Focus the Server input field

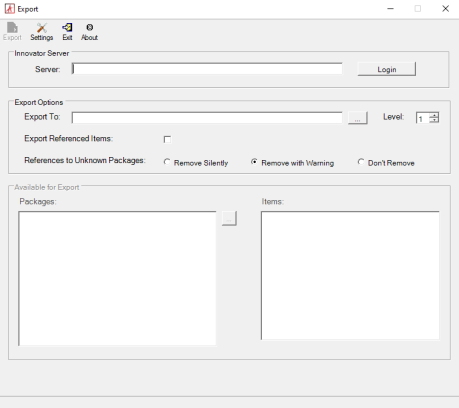(x=207, y=69)
